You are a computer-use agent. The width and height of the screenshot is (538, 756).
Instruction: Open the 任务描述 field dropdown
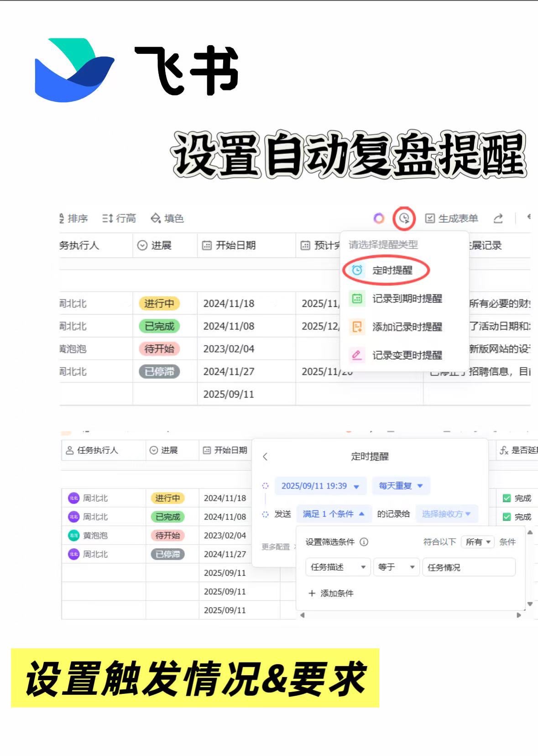(x=338, y=567)
